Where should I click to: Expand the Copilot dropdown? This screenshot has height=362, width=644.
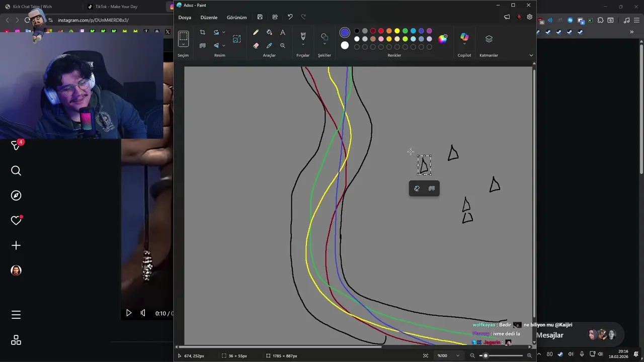click(464, 45)
